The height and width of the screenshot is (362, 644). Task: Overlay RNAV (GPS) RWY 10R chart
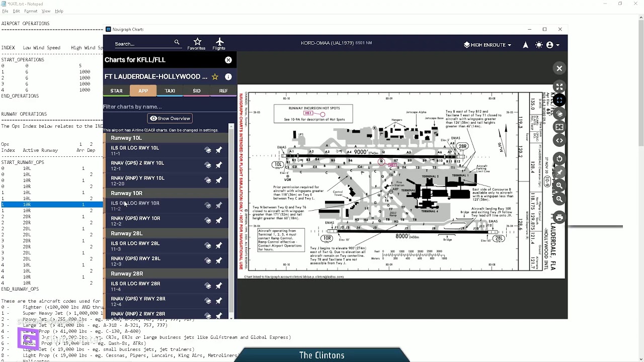coord(208,220)
